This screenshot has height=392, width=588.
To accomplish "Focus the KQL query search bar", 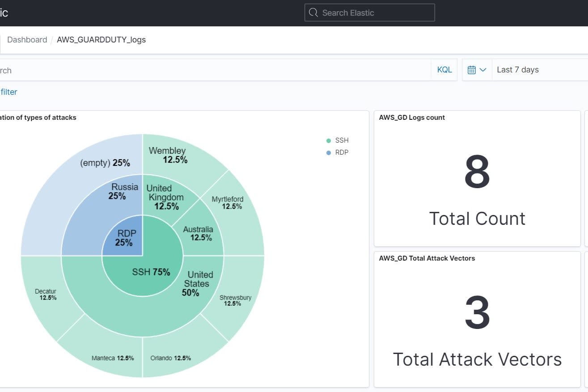I will (215, 70).
